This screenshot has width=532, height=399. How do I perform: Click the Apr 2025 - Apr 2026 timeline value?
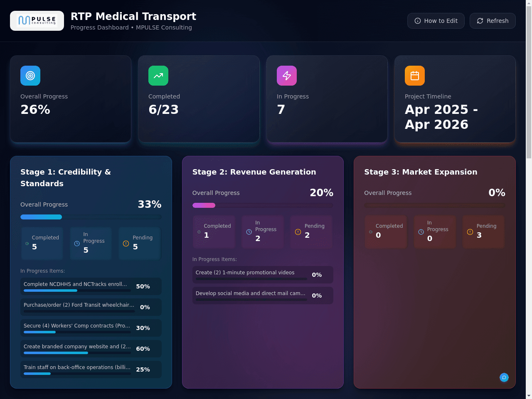pos(441,117)
